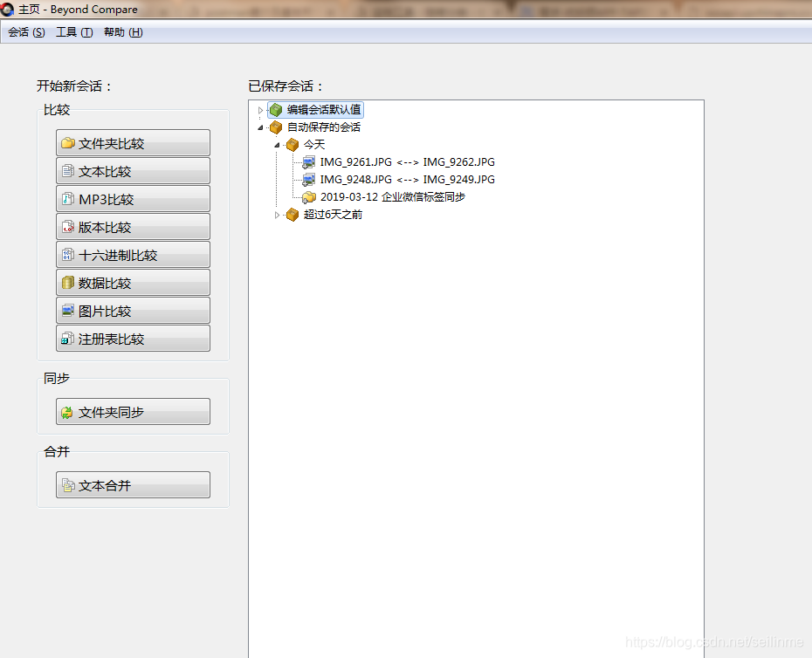Viewport: 812px width, 658px height.
Task: Click the picture icon of IMG_9248.JPG session
Action: click(308, 180)
